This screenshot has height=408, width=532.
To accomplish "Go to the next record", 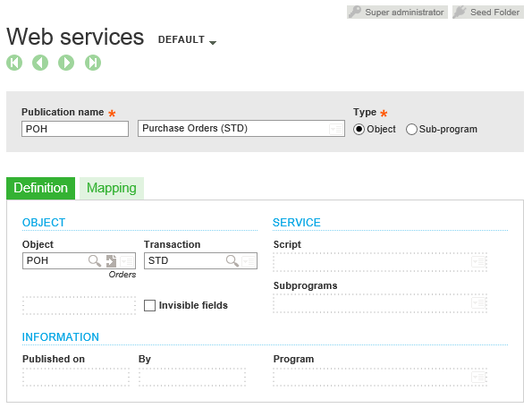I will (x=66, y=63).
